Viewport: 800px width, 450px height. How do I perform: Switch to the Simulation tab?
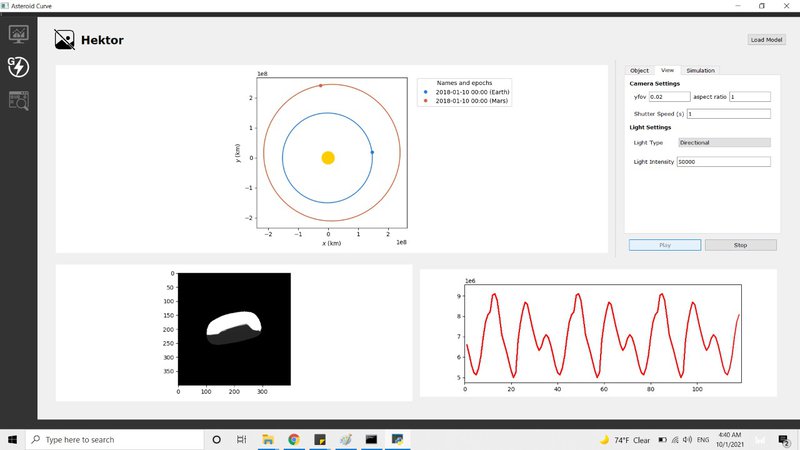tap(700, 70)
